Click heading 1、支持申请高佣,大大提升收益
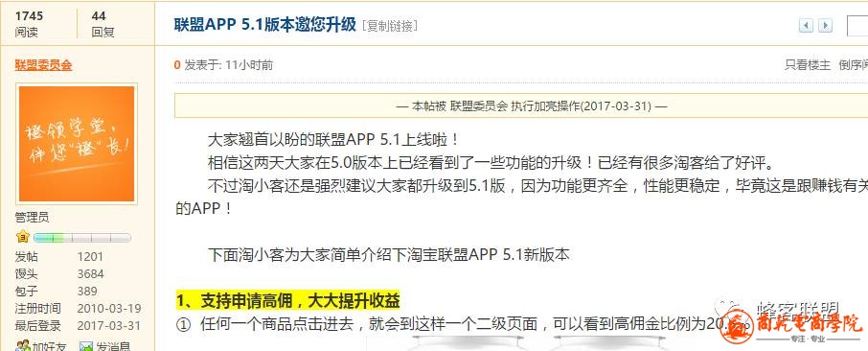Screen dimensions: 868x351 point(287,300)
